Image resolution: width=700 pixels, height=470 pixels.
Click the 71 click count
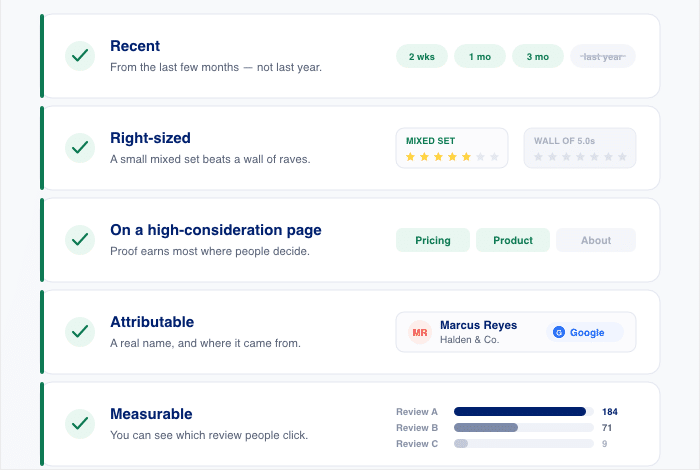[607, 428]
